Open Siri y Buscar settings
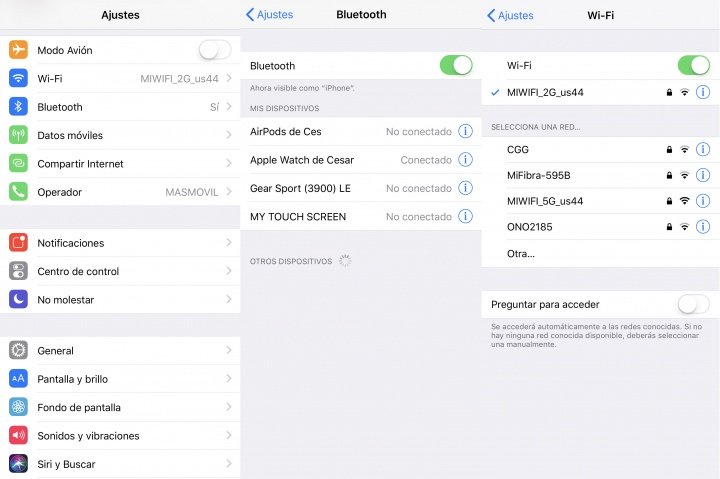This screenshot has height=479, width=720. pos(120,464)
